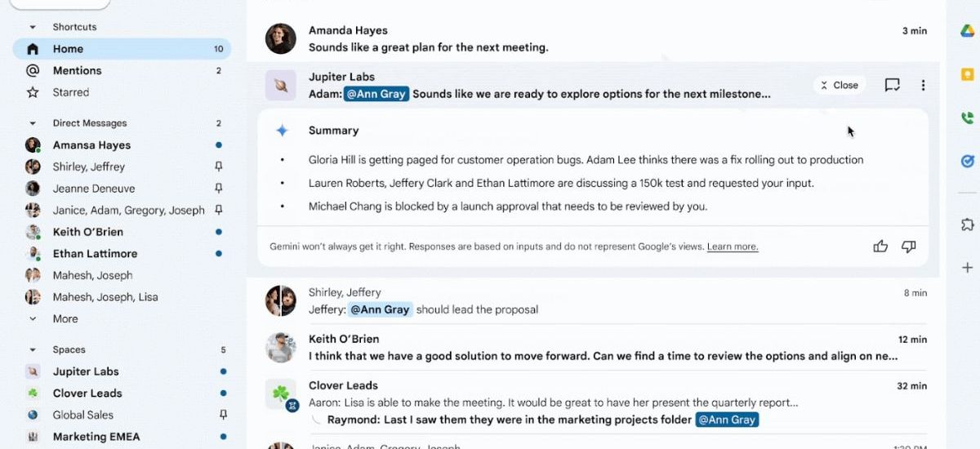Image resolution: width=980 pixels, height=449 pixels.
Task: Open Google Tasks in side panel
Action: pos(967,161)
